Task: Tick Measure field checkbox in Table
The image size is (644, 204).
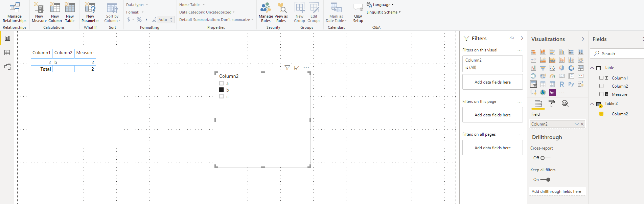Action: tap(601, 94)
